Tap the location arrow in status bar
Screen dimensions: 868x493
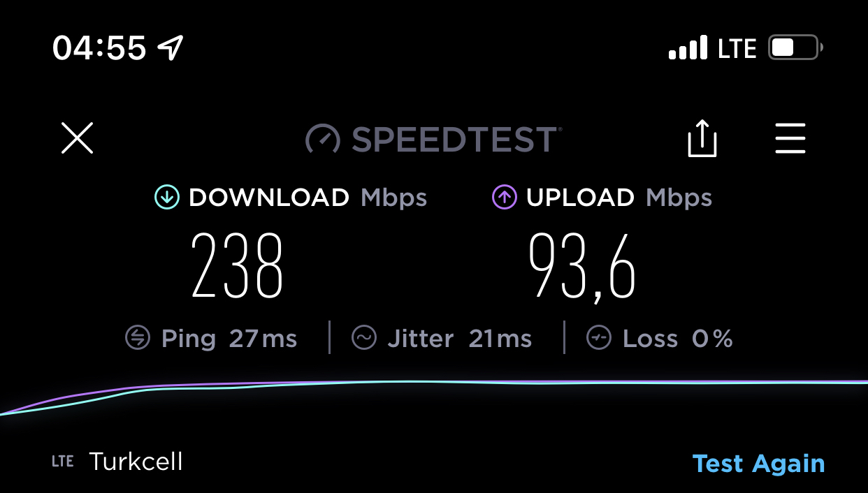point(170,47)
